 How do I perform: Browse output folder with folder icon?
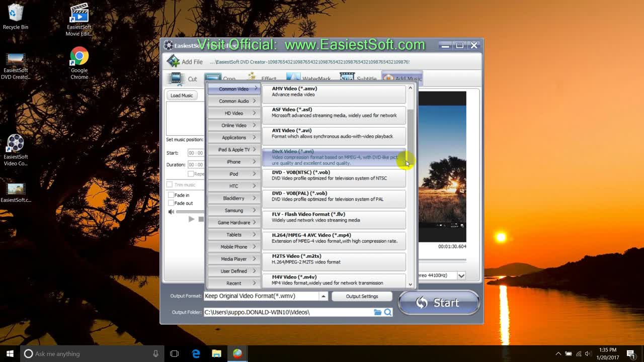tap(378, 312)
